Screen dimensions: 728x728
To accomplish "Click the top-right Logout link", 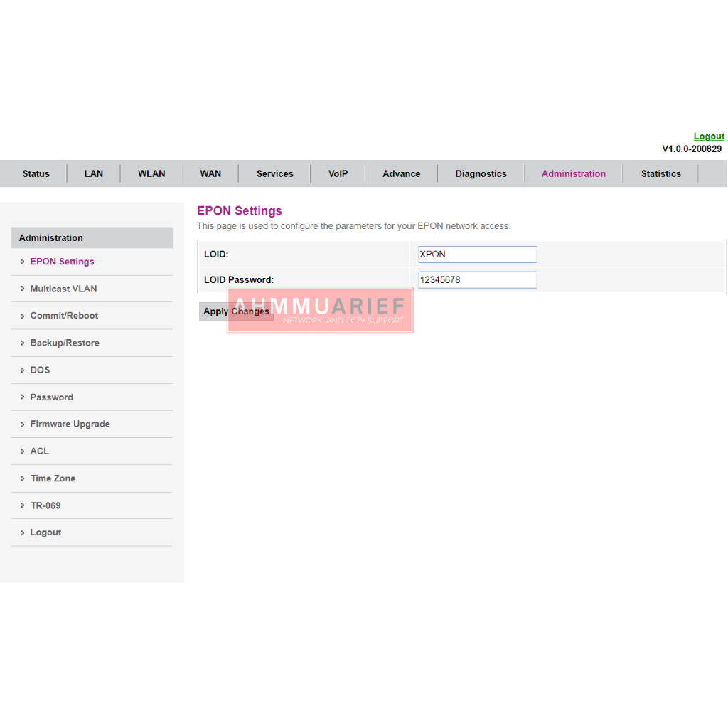I will [x=709, y=136].
